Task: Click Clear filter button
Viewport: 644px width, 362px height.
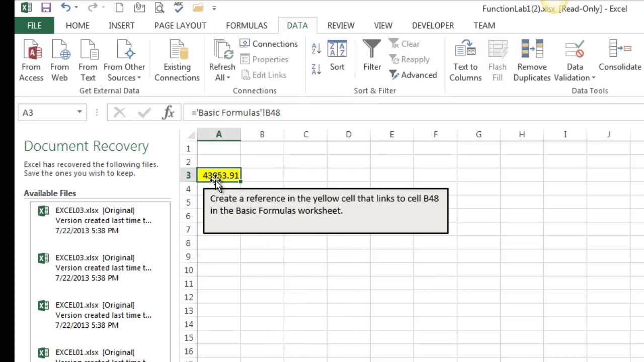Action: point(405,44)
